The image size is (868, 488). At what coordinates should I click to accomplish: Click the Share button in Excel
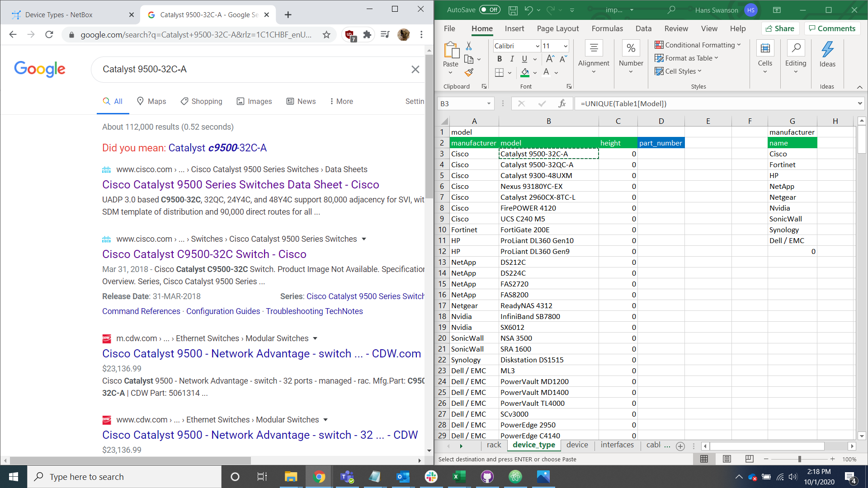(780, 28)
